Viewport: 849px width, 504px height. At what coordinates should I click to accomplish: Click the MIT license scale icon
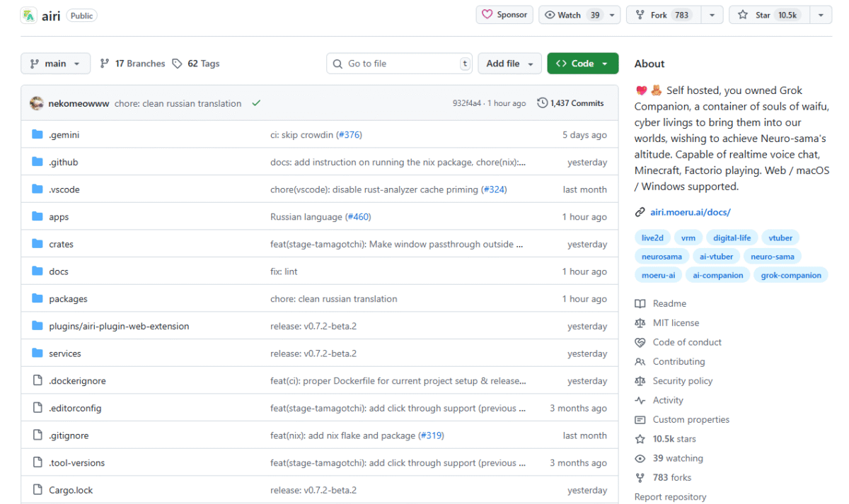[640, 323]
